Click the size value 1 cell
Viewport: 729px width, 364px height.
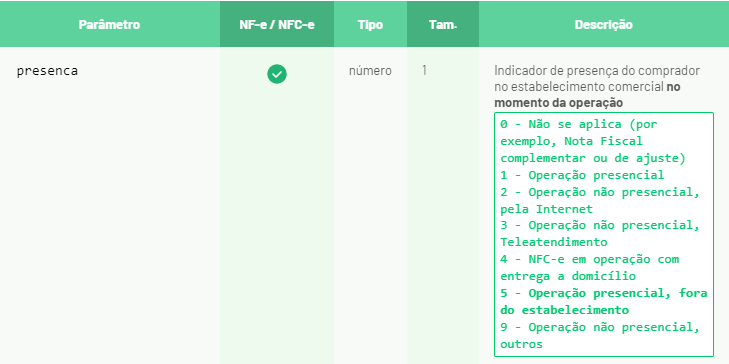424,71
